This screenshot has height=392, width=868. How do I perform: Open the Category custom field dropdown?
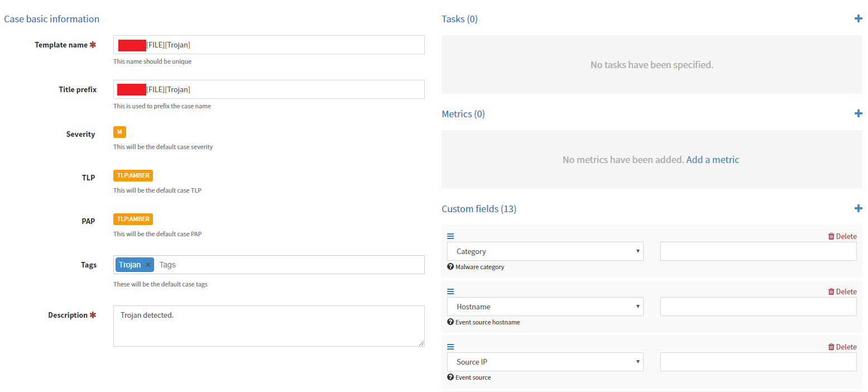point(545,251)
